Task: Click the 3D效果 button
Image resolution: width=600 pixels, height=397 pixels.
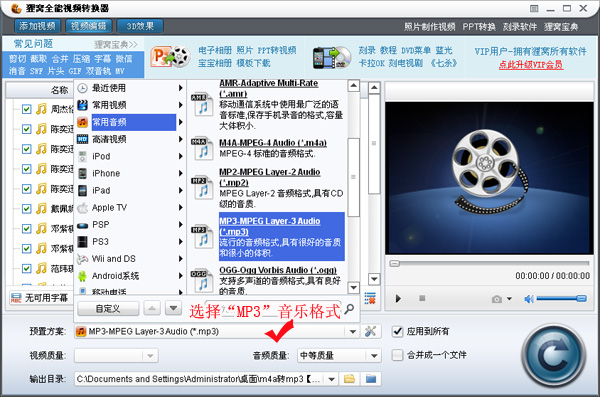Action: point(140,26)
